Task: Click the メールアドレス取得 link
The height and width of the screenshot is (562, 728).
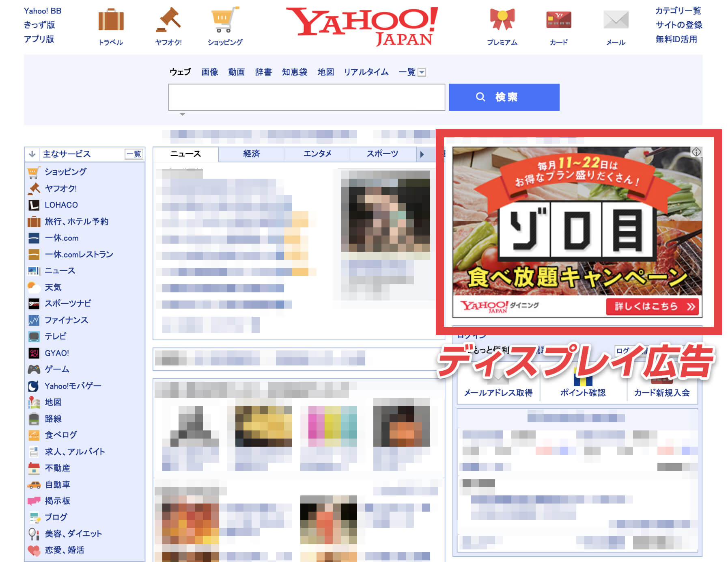Action: 498,393
